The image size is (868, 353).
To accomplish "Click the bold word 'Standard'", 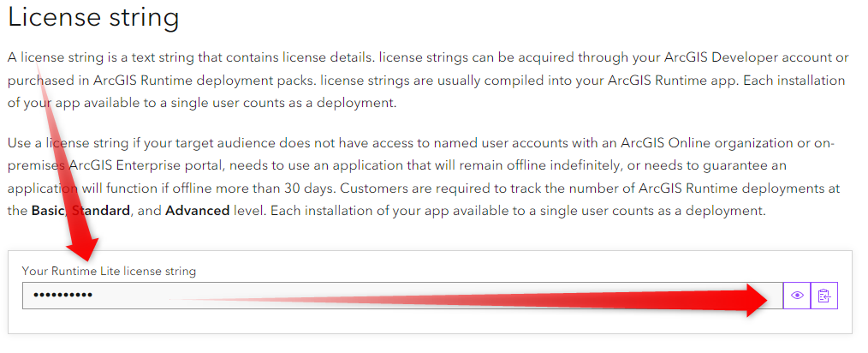I will 101,211.
